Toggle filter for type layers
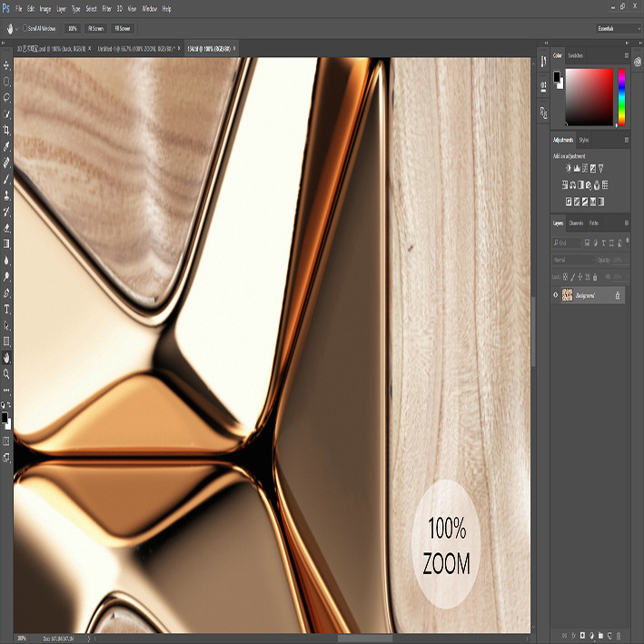 pyautogui.click(x=603, y=243)
